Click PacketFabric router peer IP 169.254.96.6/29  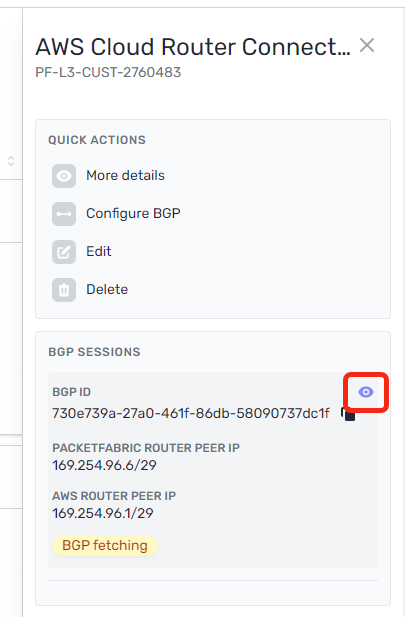pos(104,466)
